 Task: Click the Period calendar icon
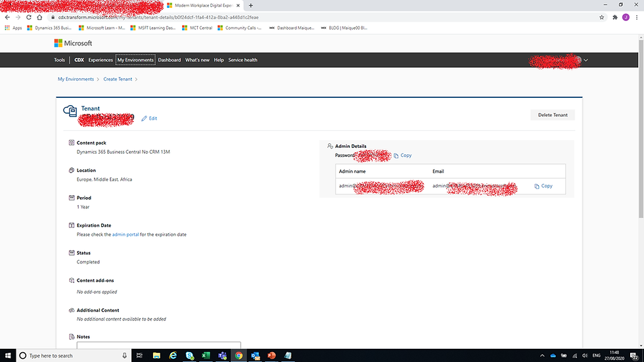click(x=72, y=198)
